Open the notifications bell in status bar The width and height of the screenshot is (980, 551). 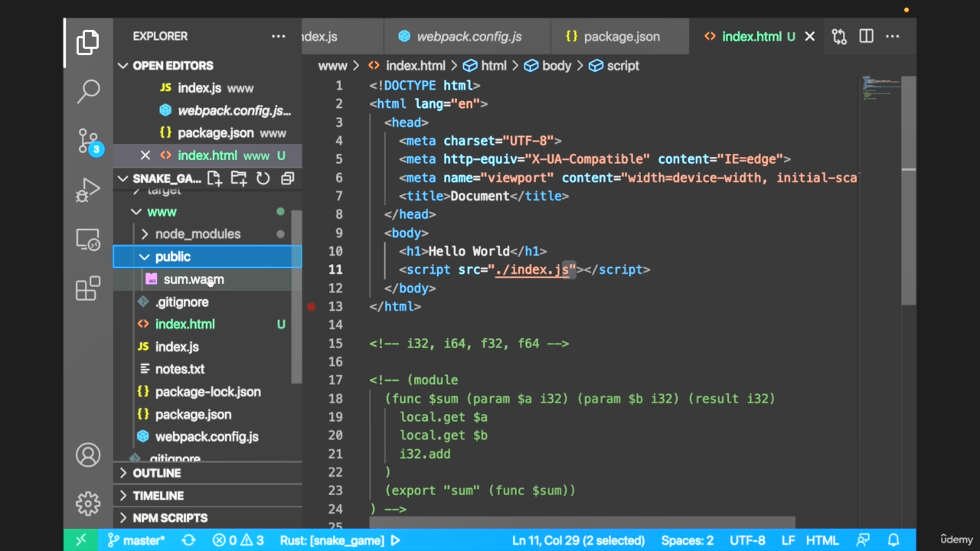893,540
